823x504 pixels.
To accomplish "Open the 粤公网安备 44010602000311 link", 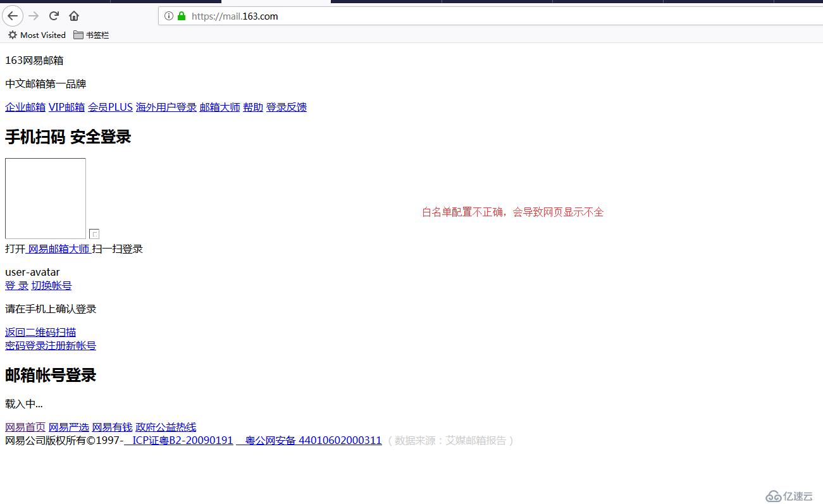I will (309, 440).
